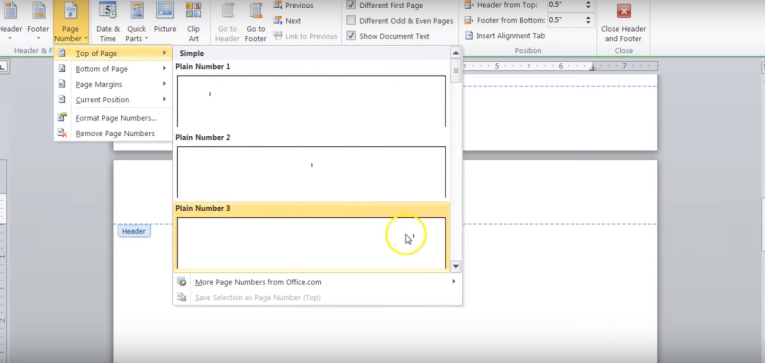This screenshot has height=363, width=765.
Task: Click Link to Previous
Action: coord(305,36)
